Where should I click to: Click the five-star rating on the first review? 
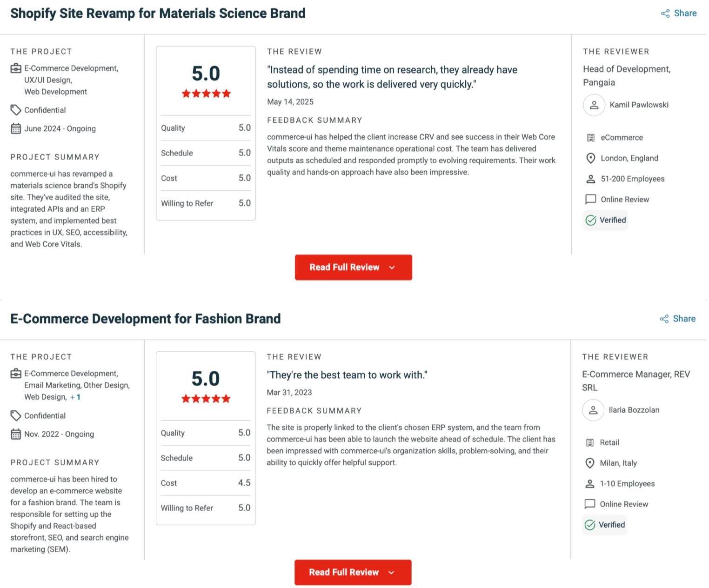[x=206, y=94]
